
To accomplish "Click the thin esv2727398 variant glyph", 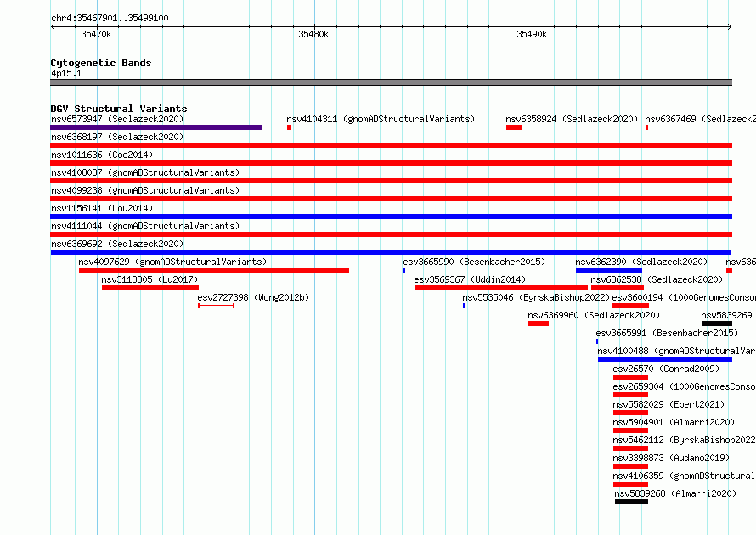I will point(216,306).
